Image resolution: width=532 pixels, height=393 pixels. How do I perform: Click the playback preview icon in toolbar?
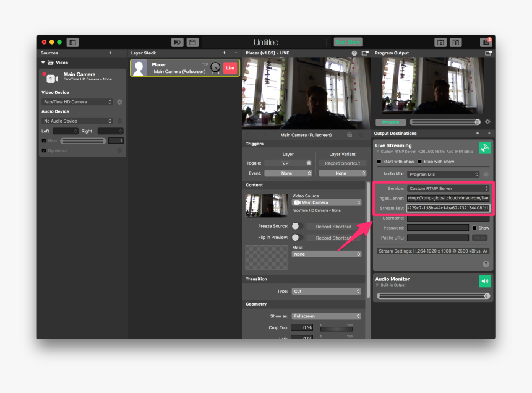point(177,42)
